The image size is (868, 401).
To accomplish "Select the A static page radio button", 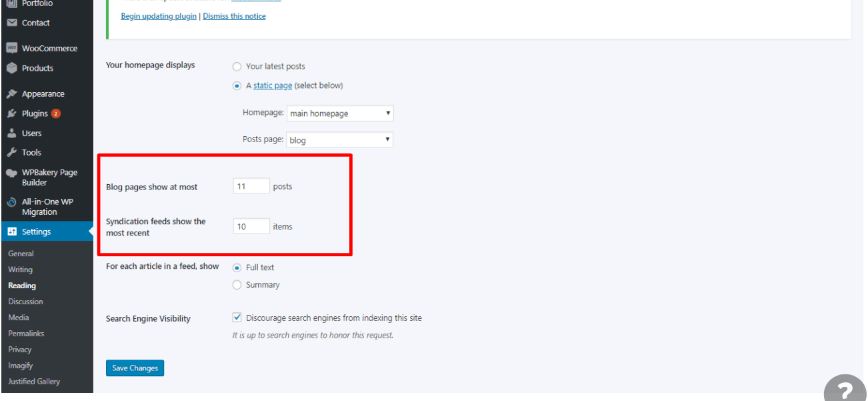I will tap(237, 86).
